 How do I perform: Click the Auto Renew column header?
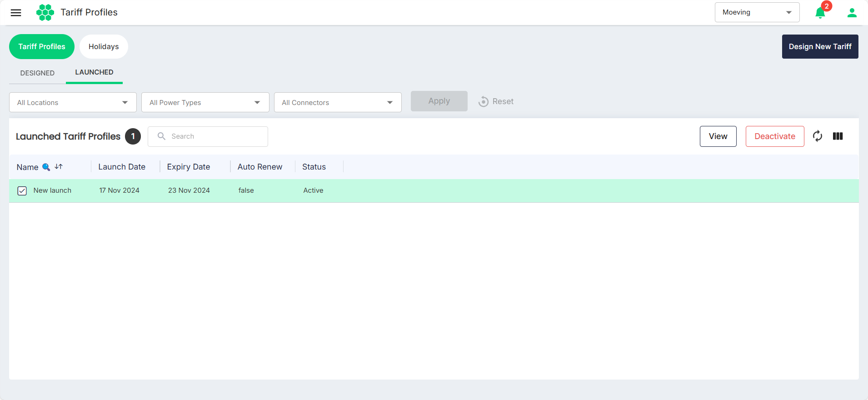pos(260,167)
